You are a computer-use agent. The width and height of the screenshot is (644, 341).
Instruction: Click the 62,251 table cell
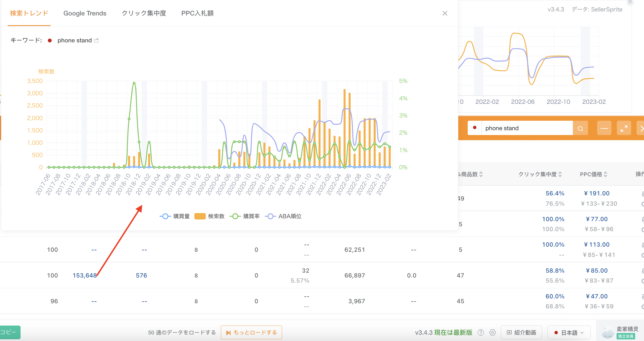[x=355, y=250]
